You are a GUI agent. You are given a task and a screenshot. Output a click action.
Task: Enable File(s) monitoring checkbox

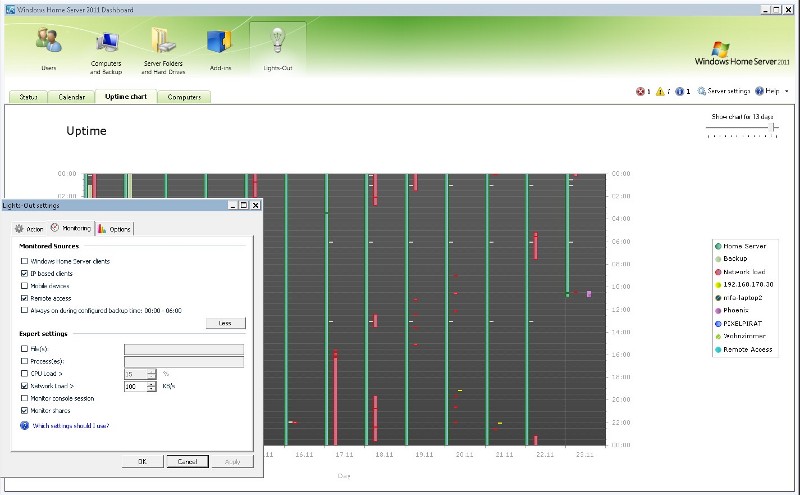(x=24, y=349)
